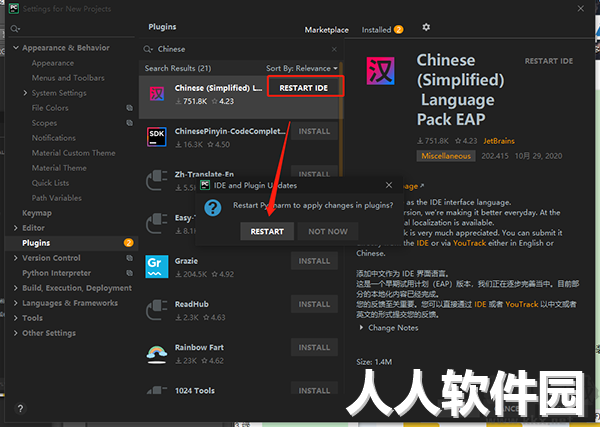Click RESTART in the update dialog
The height and width of the screenshot is (427, 600).
pyautogui.click(x=267, y=231)
